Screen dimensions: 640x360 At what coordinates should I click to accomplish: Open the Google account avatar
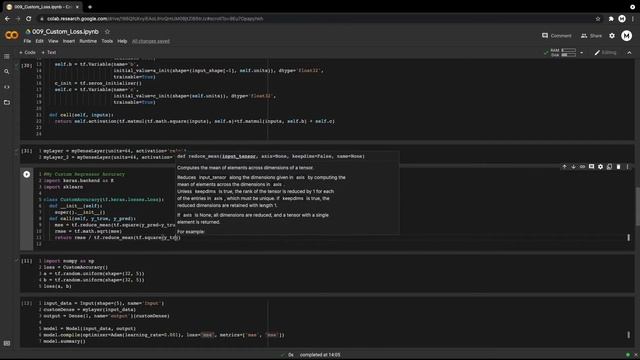[627, 36]
